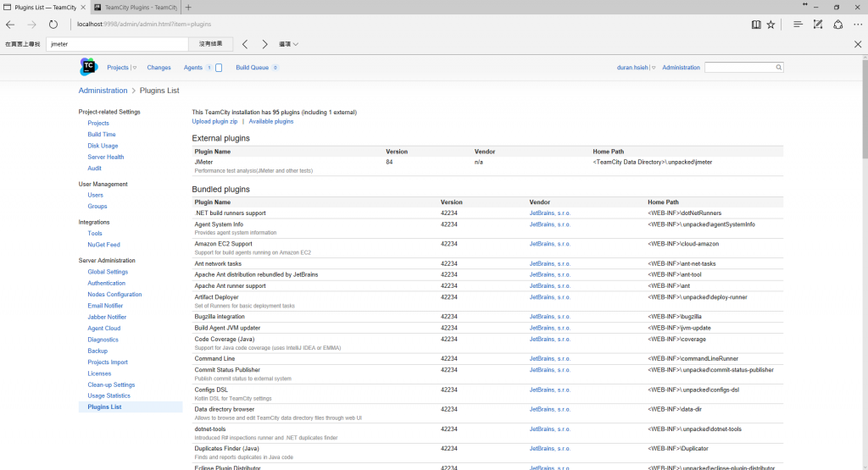Open the browser more options ellipsis
This screenshot has height=470, width=868.
858,25
